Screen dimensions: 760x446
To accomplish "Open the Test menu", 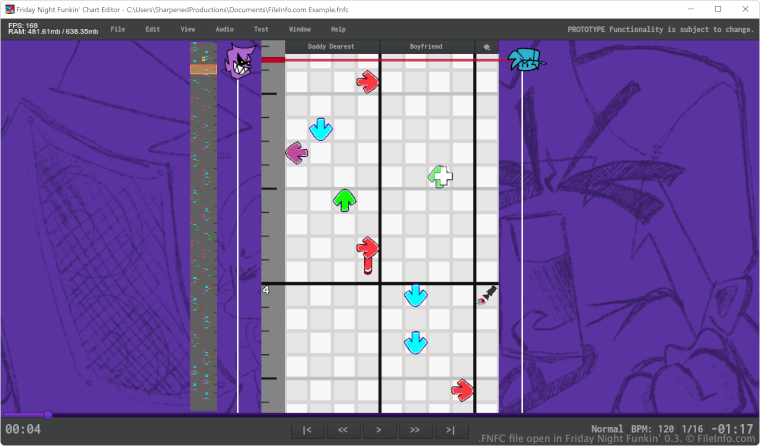I will coord(261,29).
